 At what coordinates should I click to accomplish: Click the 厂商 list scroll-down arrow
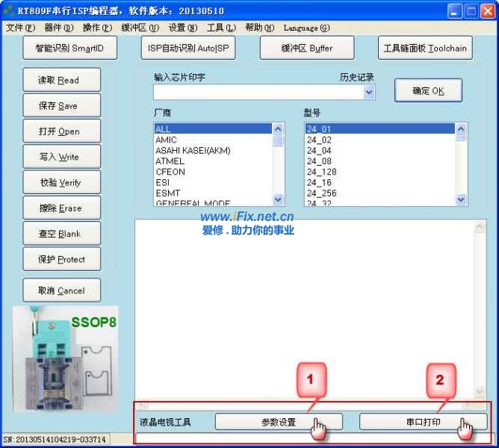pyautogui.click(x=278, y=199)
